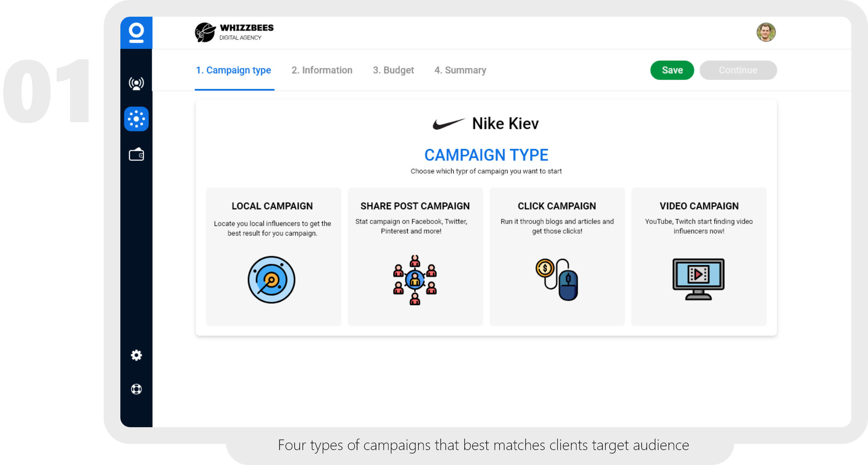
Task: Click the coin and mouse click icon
Action: coord(557,280)
